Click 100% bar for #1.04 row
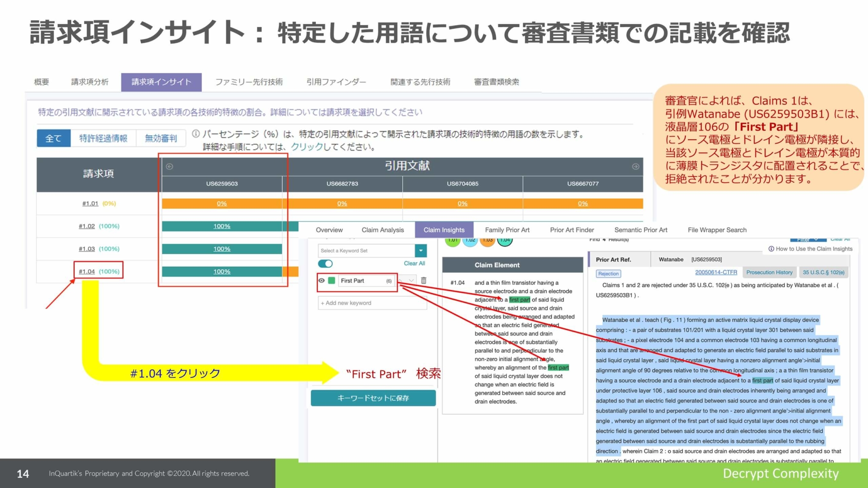Viewport: 868px width, 488px height. [222, 272]
